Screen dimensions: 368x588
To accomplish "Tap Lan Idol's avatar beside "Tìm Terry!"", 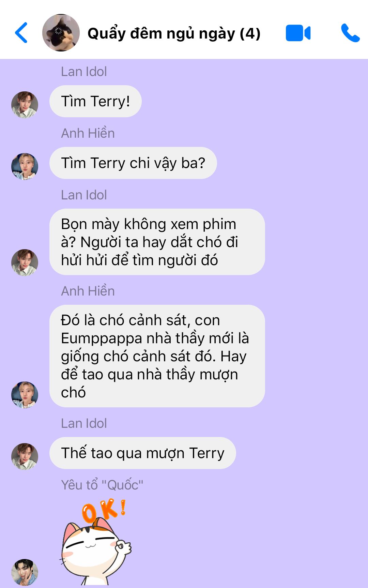I will tap(25, 105).
